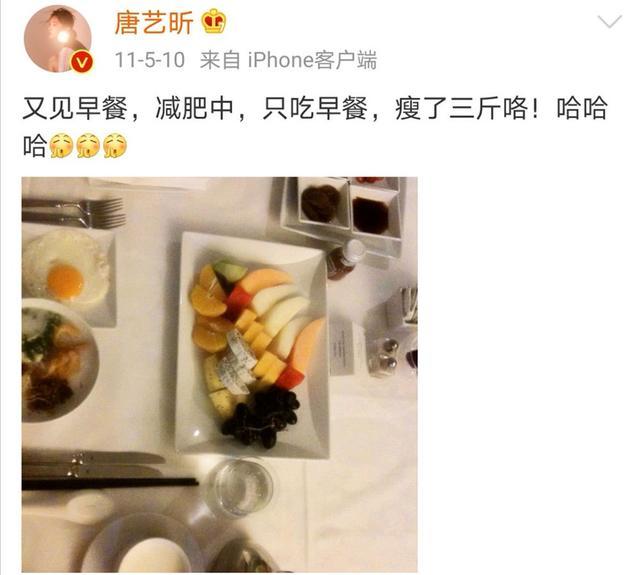Viewport: 640px width, 575px height.
Task: Click the black grapes on the plate
Action: click(x=262, y=416)
